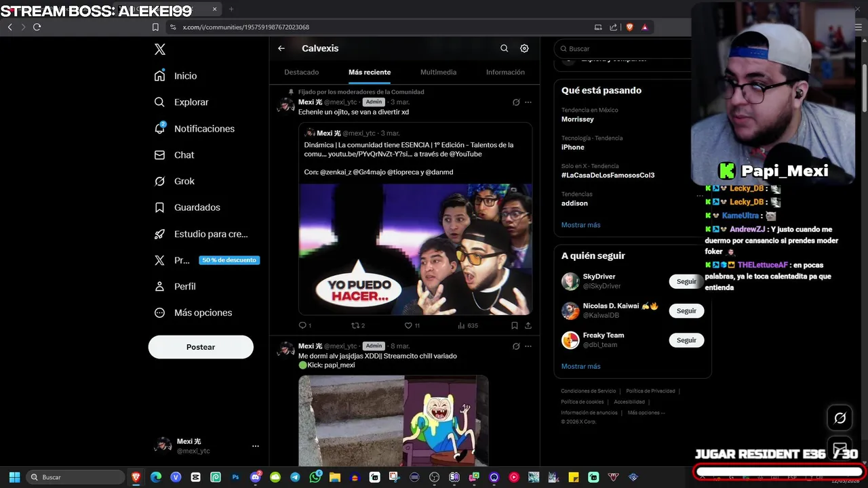Bookmark this page in browser toolbar
Image resolution: width=868 pixels, height=488 pixels.
click(155, 27)
